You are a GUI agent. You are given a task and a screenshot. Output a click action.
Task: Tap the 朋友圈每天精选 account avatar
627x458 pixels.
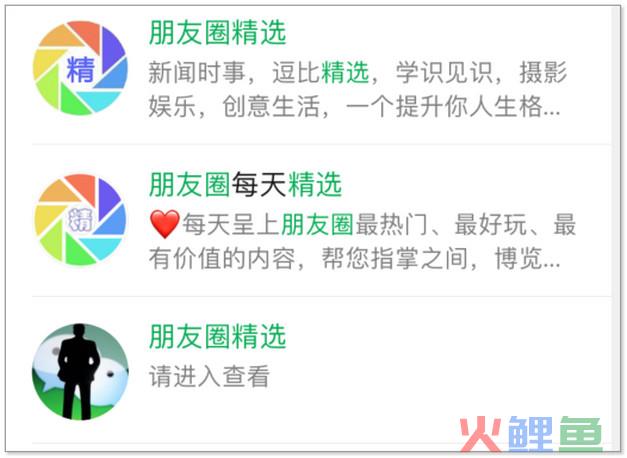80,220
